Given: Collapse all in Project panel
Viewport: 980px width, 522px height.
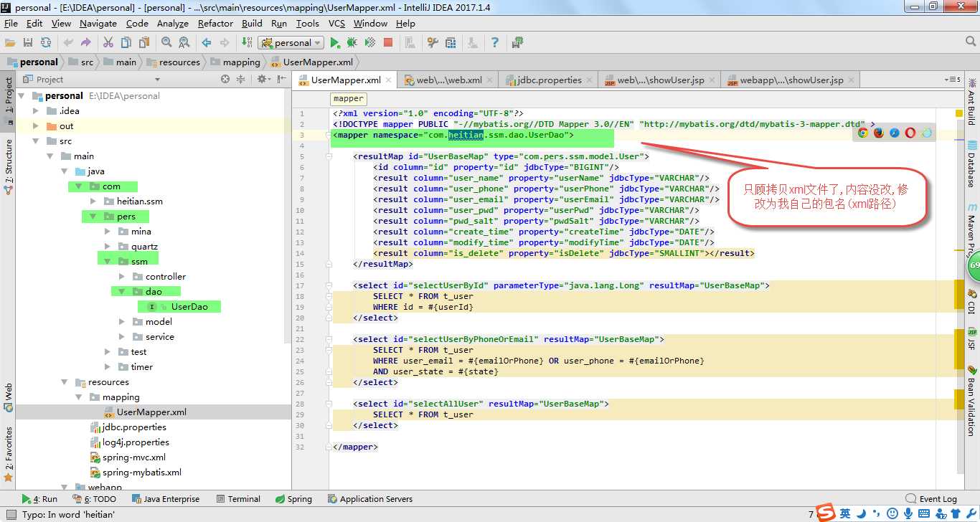Looking at the screenshot, I should (242, 80).
